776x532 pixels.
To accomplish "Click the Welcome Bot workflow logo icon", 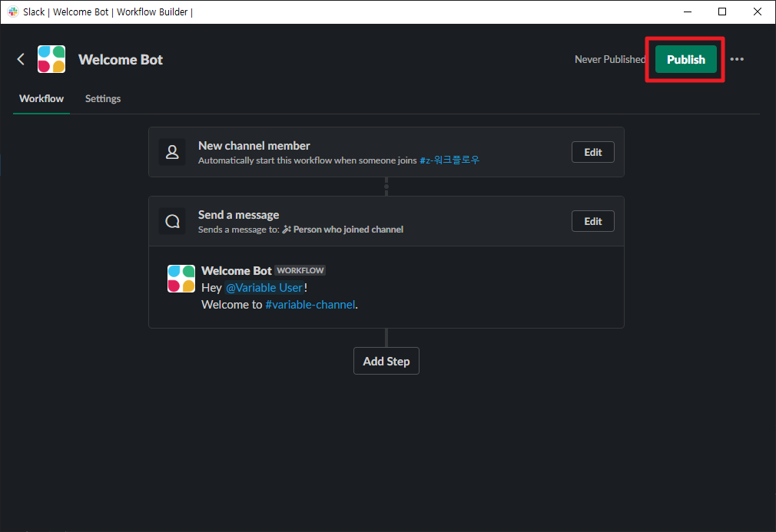I will tap(51, 59).
